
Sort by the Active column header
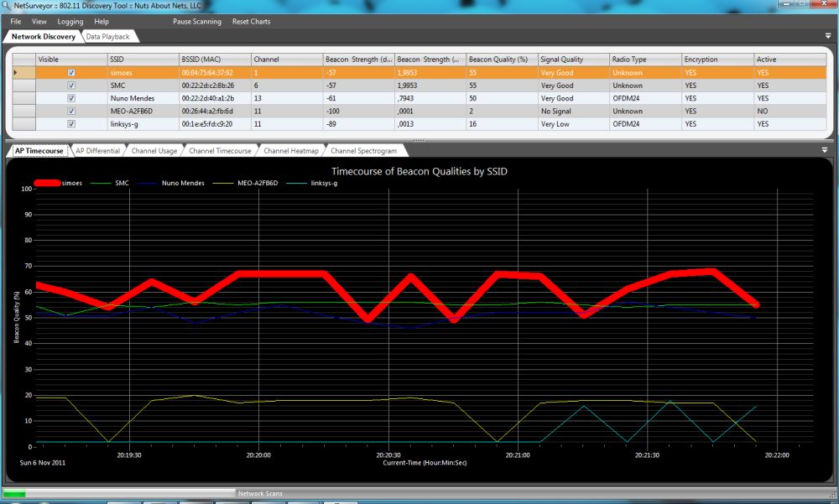(x=789, y=60)
